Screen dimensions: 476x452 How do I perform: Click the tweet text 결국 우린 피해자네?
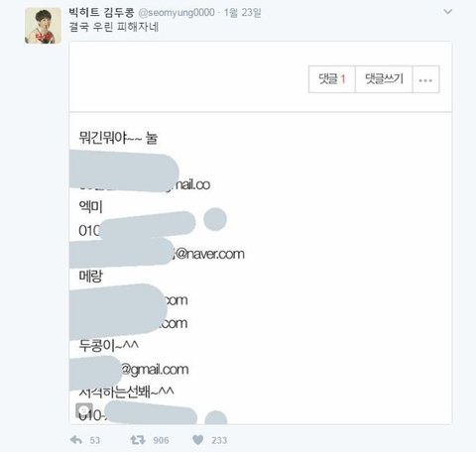coord(114,27)
